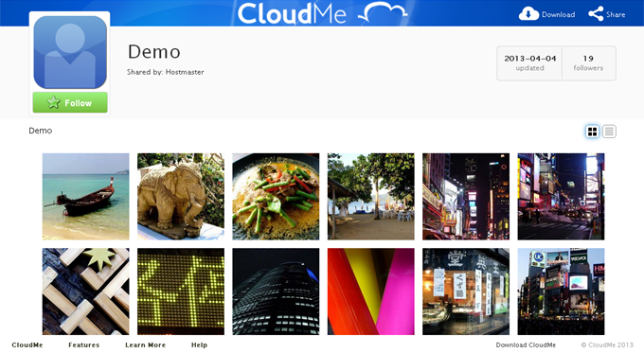Click the Follow button label

point(78,103)
